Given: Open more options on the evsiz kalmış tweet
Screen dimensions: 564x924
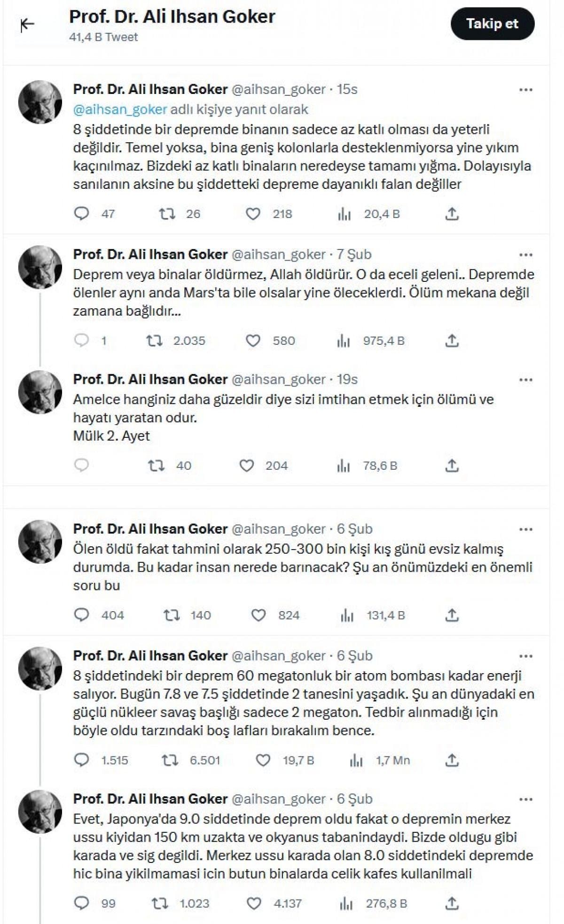Looking at the screenshot, I should click(x=525, y=529).
